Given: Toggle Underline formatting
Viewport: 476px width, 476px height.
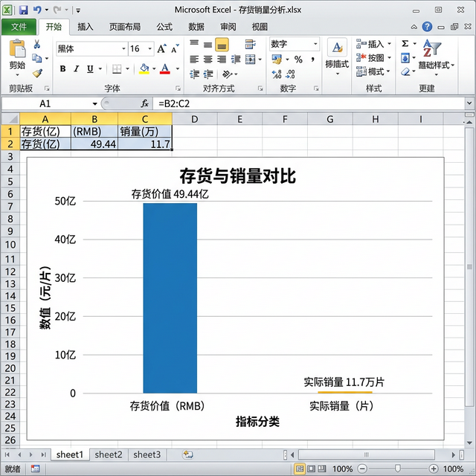Looking at the screenshot, I should [x=89, y=69].
